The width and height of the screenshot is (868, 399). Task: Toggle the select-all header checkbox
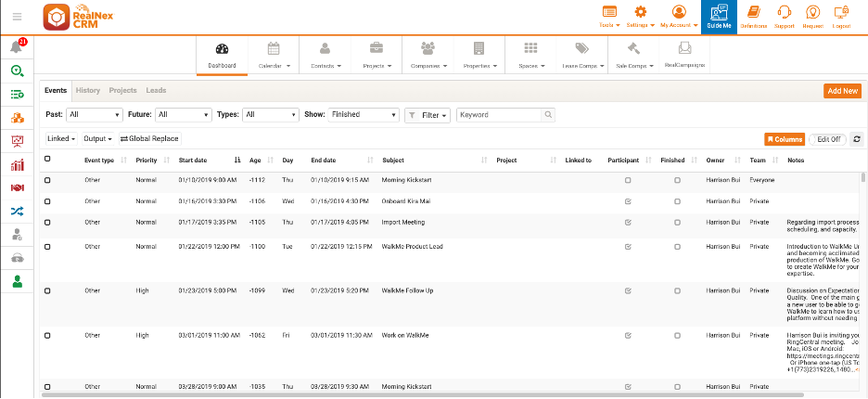pyautogui.click(x=47, y=159)
